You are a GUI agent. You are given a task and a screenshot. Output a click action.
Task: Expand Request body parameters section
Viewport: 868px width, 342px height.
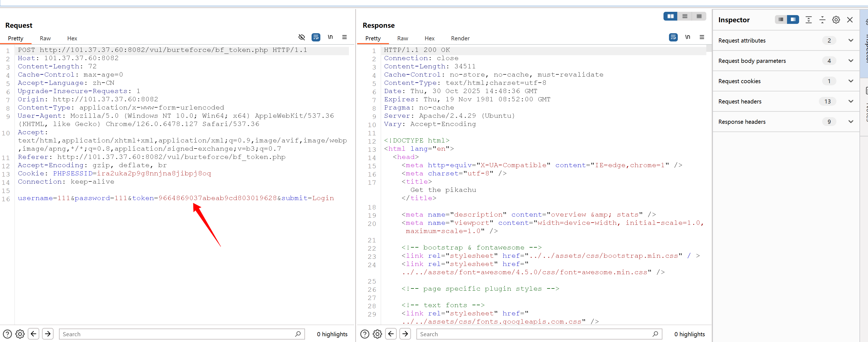coord(850,61)
